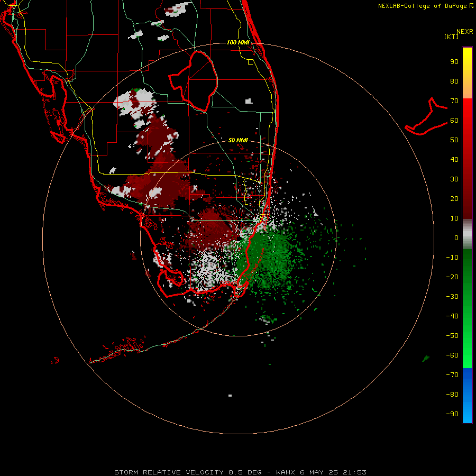Click the blue bottom segment of color bar
This screenshot has height=476, width=476.
coord(467,396)
